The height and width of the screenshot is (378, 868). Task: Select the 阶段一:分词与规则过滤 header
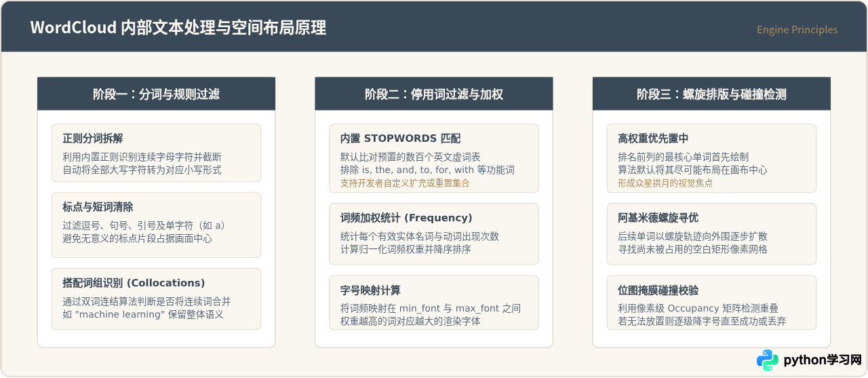point(156,94)
